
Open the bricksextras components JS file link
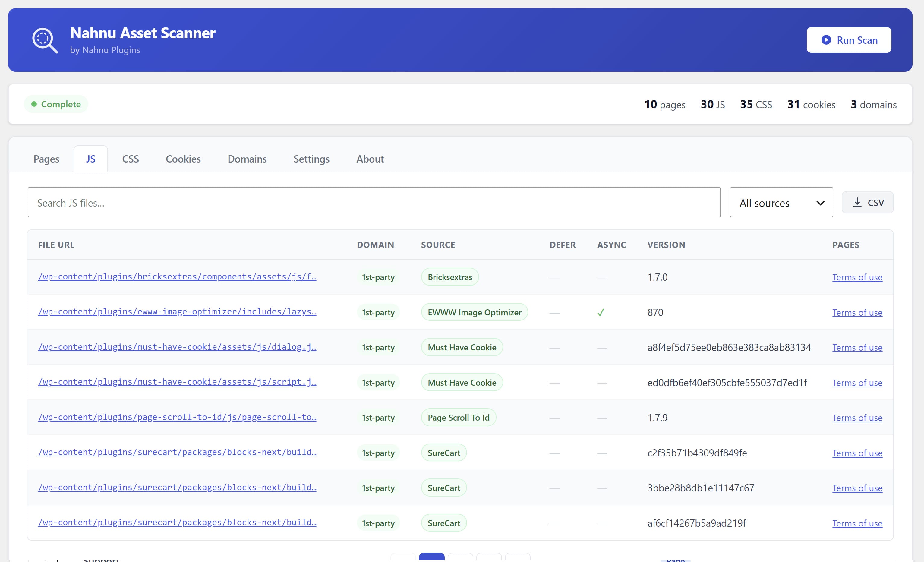177,276
